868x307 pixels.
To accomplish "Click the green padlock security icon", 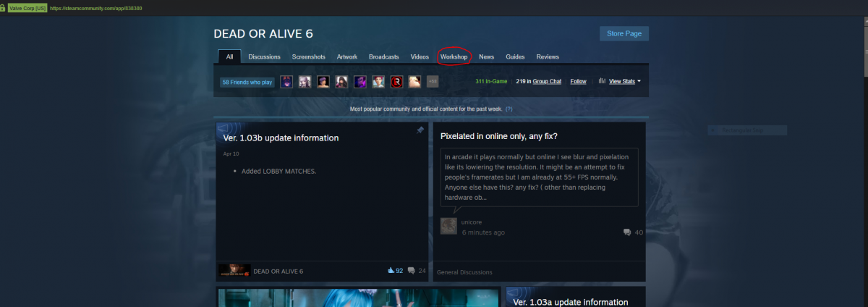I will click(4, 8).
